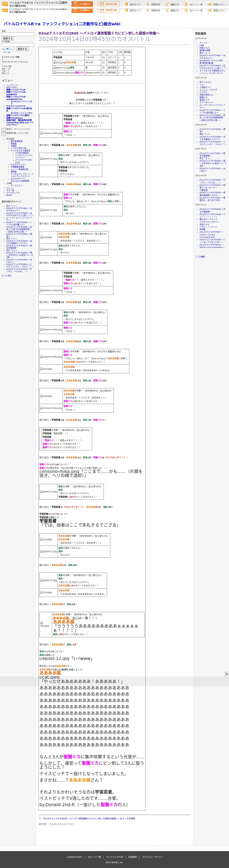Image resolution: width=229 pixels, height=868 pixels.
Task: Open 会議室 board link
Action: 14,146
